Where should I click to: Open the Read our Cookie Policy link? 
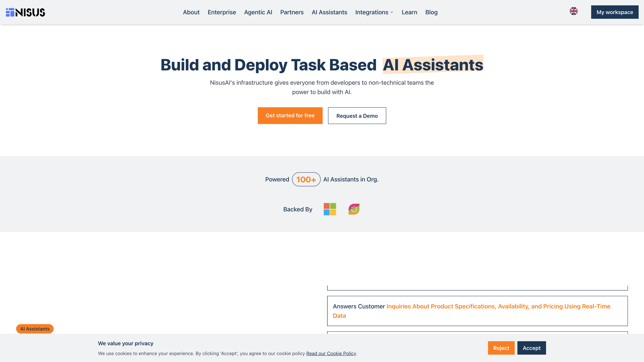[331, 353]
